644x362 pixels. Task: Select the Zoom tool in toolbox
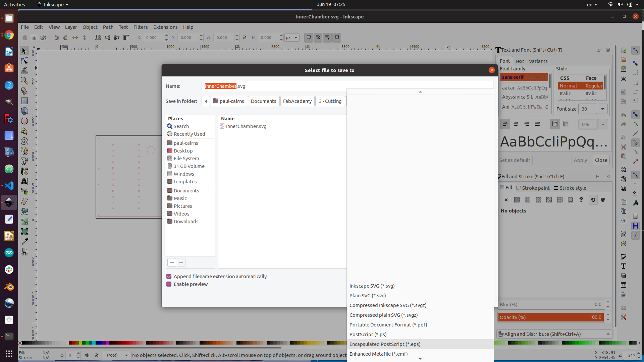pyautogui.click(x=24, y=81)
